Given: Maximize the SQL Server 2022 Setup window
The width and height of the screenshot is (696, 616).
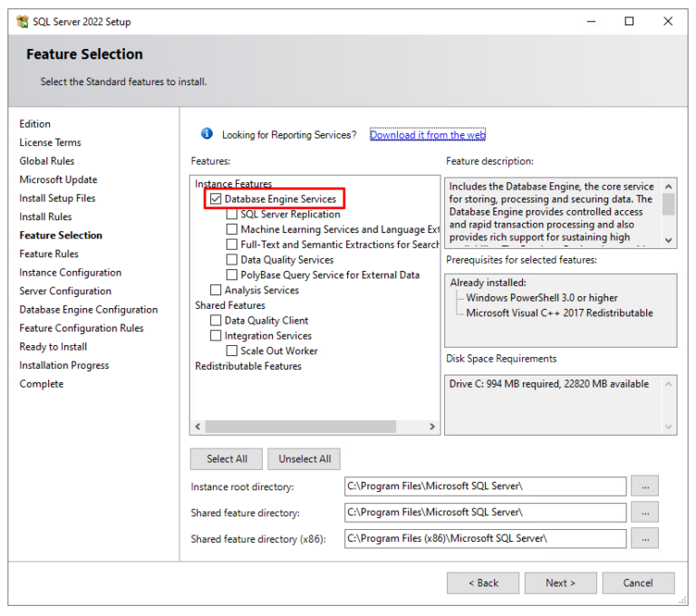Looking at the screenshot, I should coord(629,22).
